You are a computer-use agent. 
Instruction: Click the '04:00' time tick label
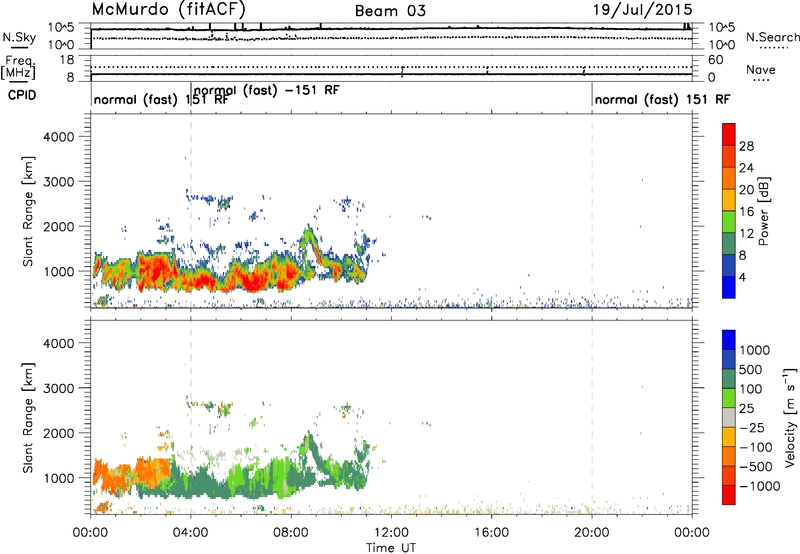pyautogui.click(x=191, y=533)
